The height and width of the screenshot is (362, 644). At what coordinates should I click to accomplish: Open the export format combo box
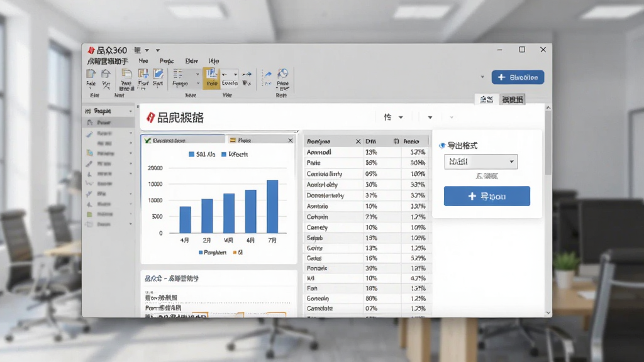click(480, 162)
